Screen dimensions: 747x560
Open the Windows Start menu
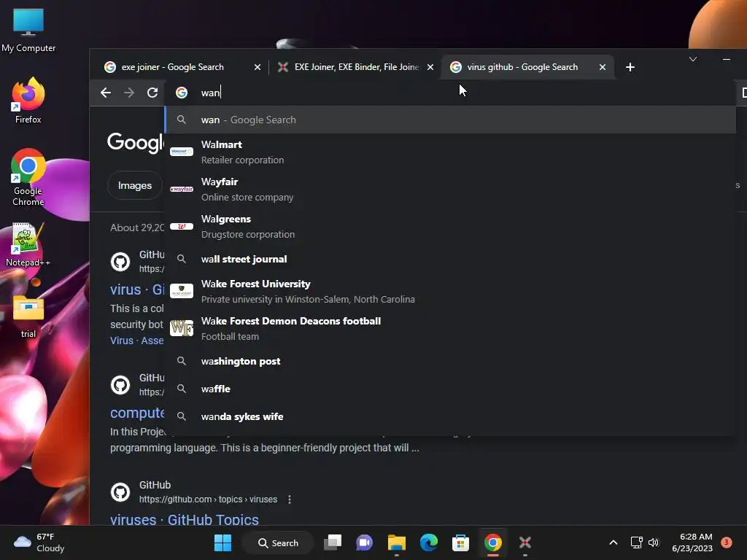pos(222,542)
